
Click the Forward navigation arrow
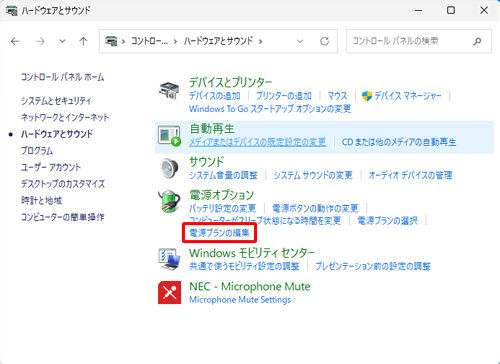click(40, 41)
